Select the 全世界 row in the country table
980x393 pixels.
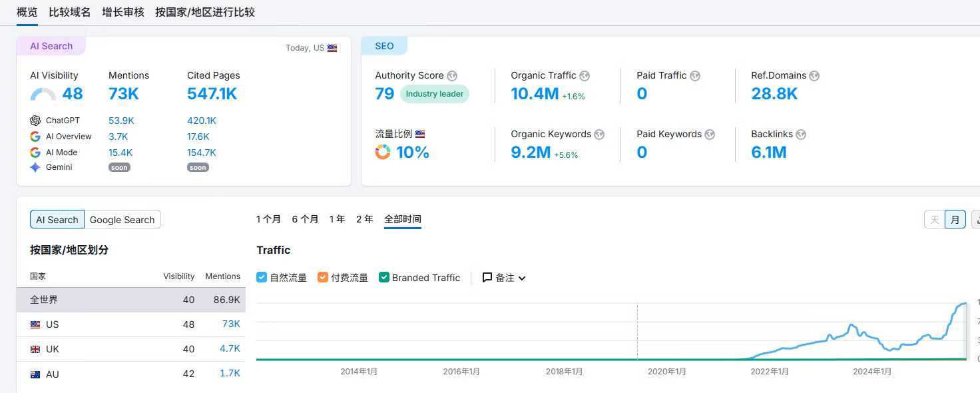(x=43, y=299)
